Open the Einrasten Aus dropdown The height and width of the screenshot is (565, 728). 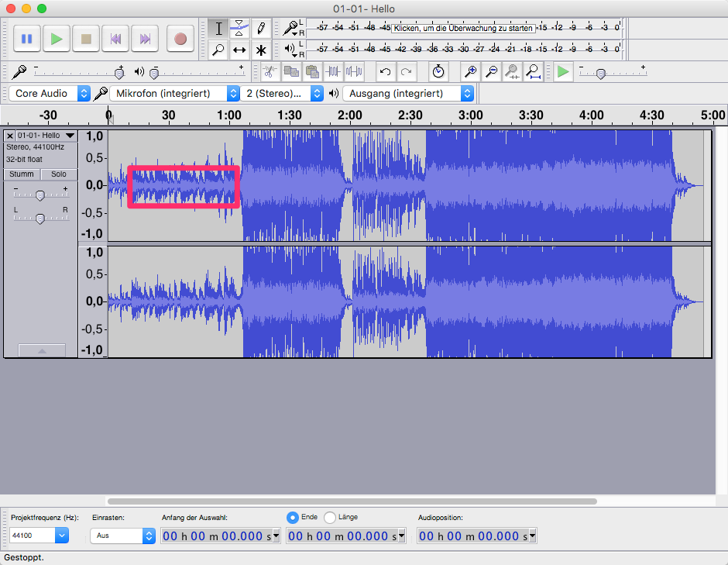pyautogui.click(x=122, y=536)
